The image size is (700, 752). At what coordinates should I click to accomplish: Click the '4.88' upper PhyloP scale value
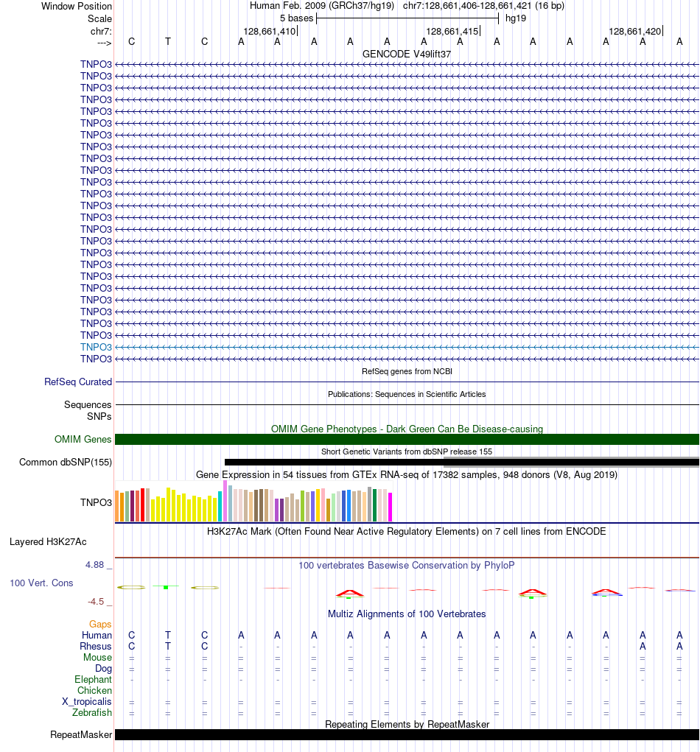tap(95, 565)
